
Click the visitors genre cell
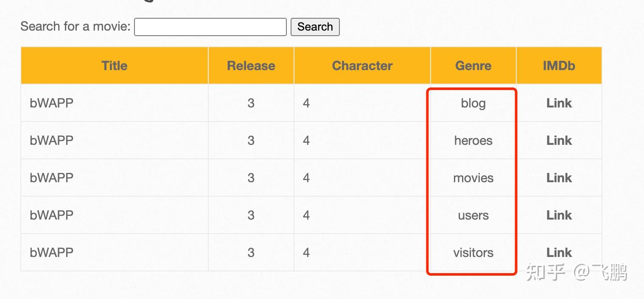tap(473, 252)
